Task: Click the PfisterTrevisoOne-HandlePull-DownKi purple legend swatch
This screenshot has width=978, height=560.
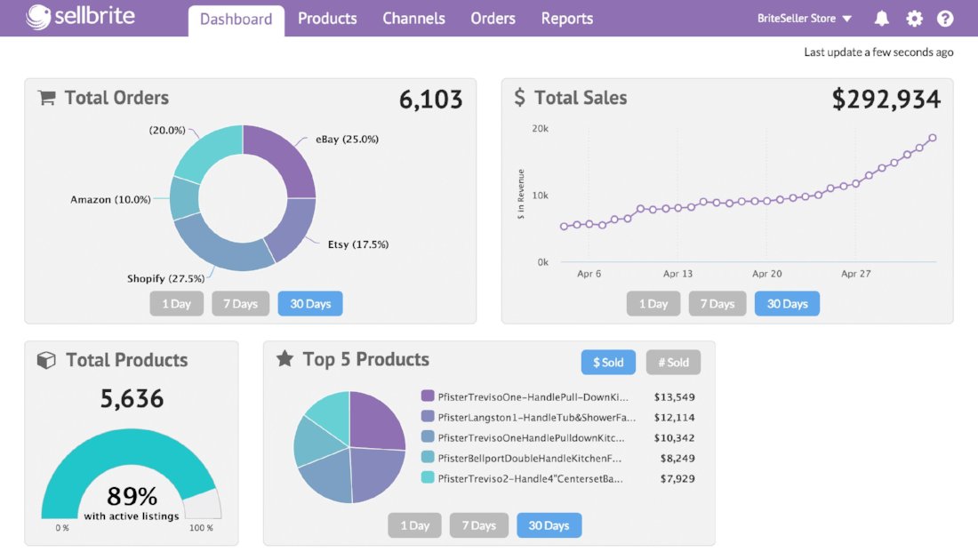Action: [x=428, y=396]
